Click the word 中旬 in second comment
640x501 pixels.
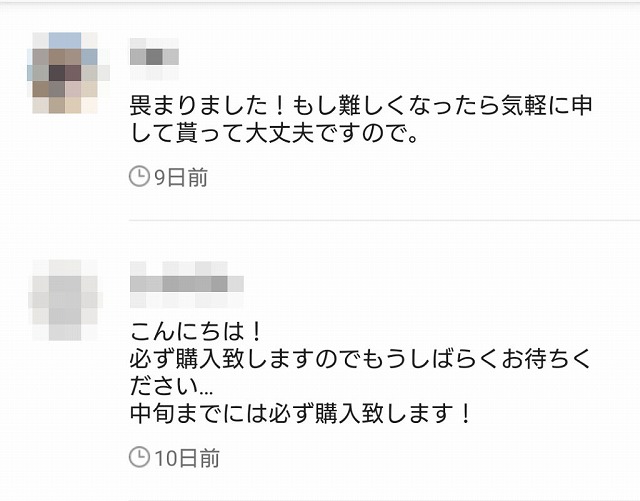tap(153, 413)
